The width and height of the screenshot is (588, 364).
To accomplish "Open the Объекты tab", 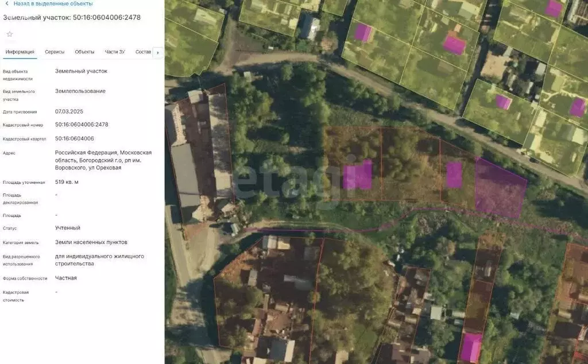I will pos(84,52).
